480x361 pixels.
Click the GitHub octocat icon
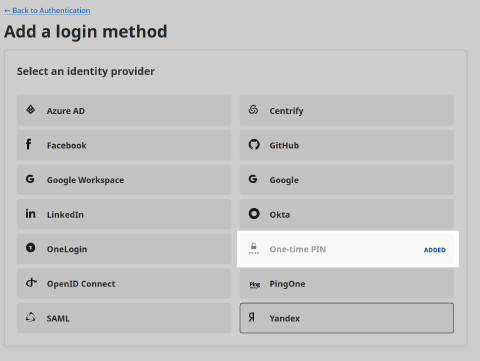254,144
